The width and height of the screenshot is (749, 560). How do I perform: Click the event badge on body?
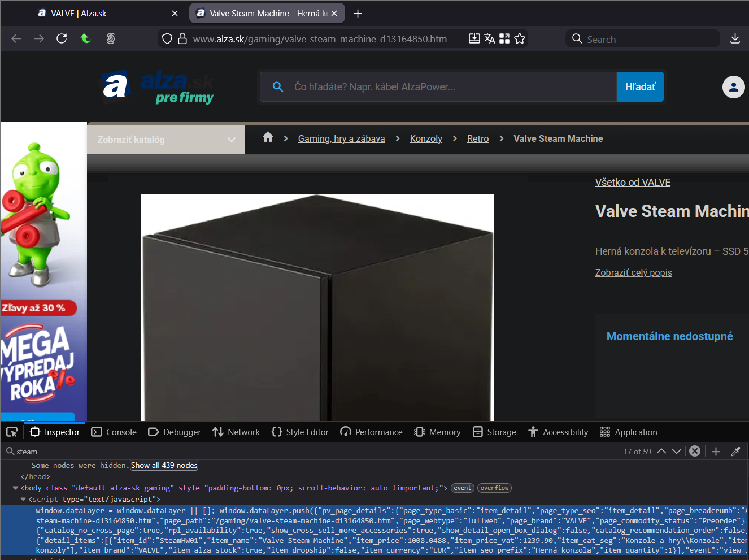[x=463, y=488]
